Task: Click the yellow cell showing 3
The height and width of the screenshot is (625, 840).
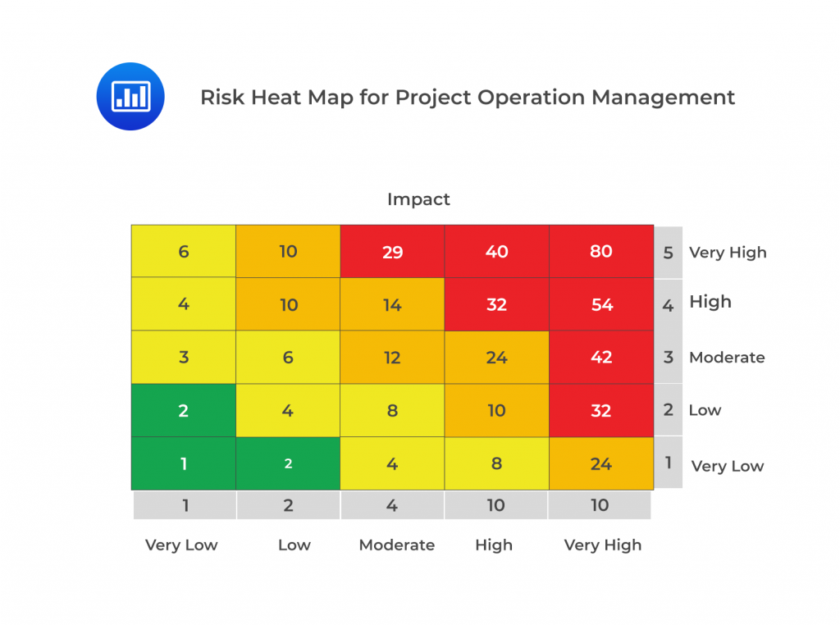Action: (184, 358)
